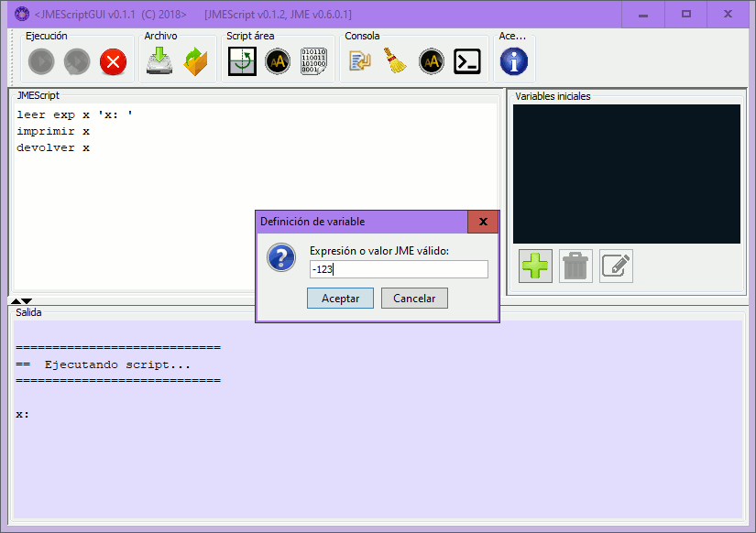Click the 'leer exp x' line in the script

click(74, 114)
